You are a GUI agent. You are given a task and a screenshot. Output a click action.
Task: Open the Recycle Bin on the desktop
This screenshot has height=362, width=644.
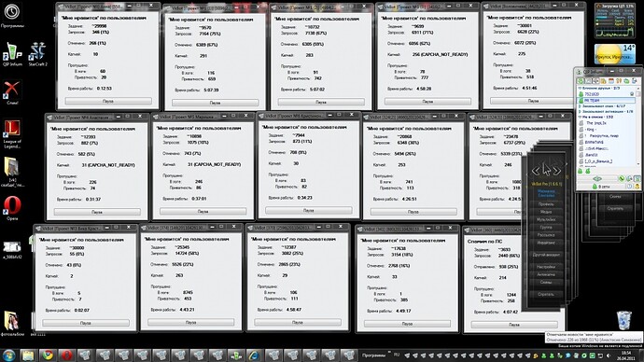623,320
